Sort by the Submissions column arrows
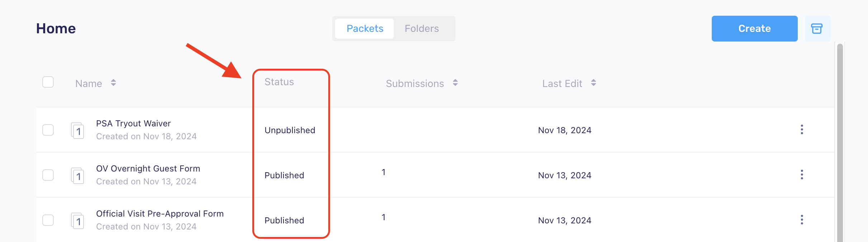This screenshot has height=242, width=868. click(x=455, y=83)
